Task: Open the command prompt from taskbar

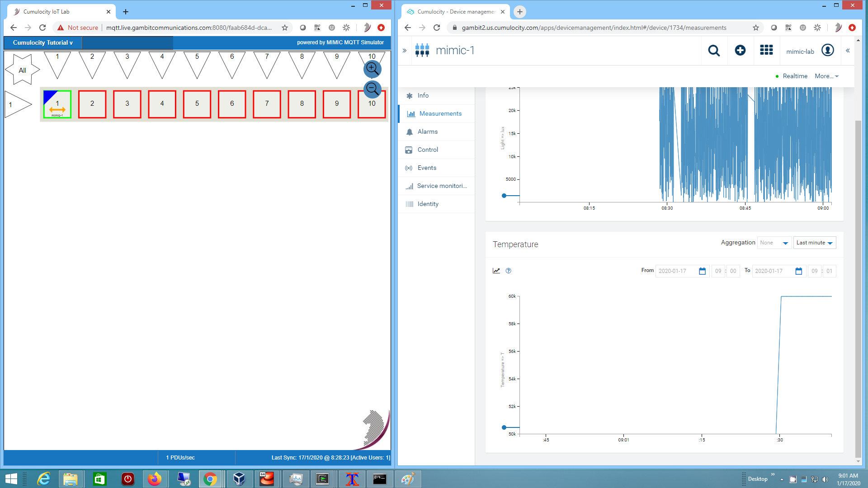Action: coord(380,479)
